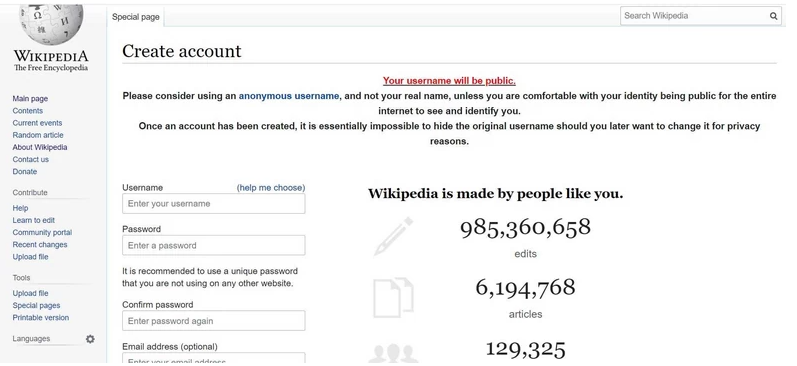Screen dimensions: 797x366
Task: Click the Confirm password field
Action: [213, 321]
